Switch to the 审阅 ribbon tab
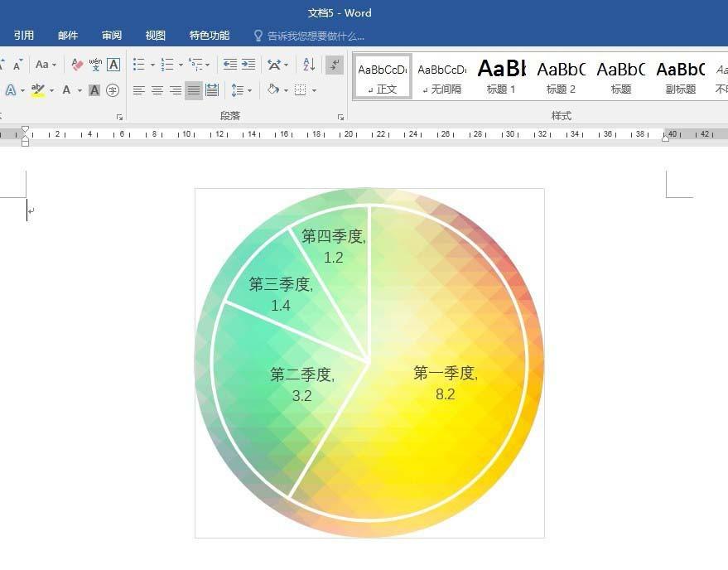Image resolution: width=728 pixels, height=570 pixels. click(x=112, y=36)
